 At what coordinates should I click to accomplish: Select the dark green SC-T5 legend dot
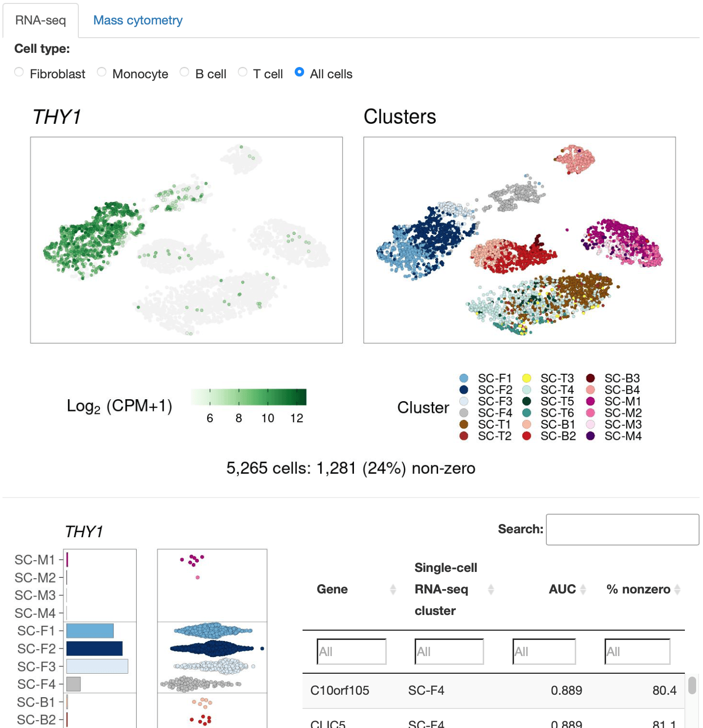(x=526, y=401)
